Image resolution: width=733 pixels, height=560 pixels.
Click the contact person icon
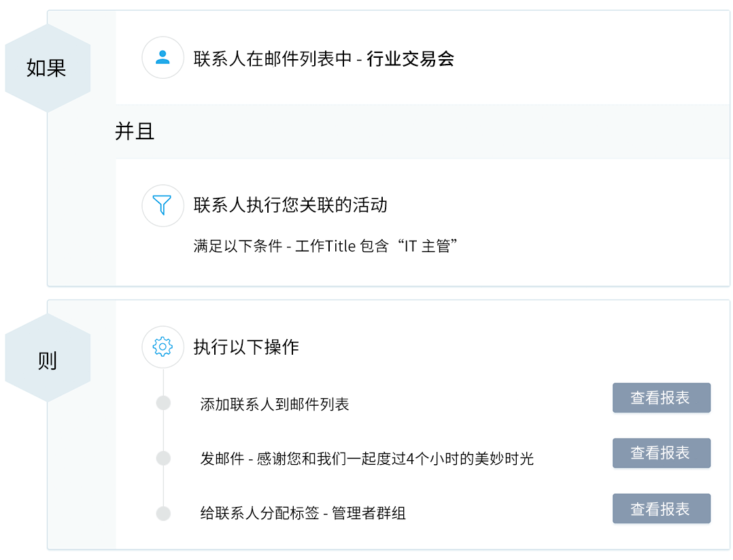[x=163, y=58]
